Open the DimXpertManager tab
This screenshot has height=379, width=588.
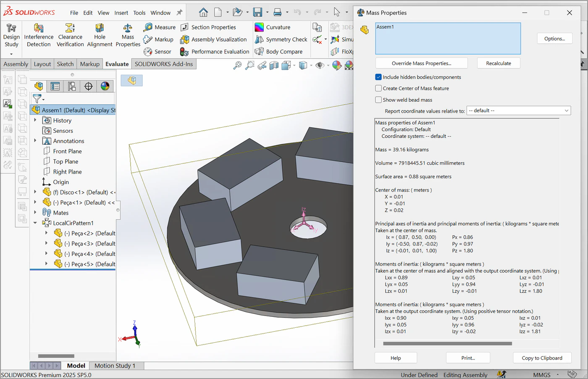coord(88,86)
